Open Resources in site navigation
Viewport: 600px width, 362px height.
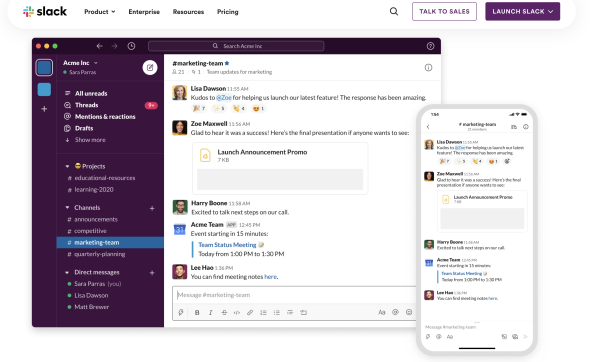pos(188,12)
